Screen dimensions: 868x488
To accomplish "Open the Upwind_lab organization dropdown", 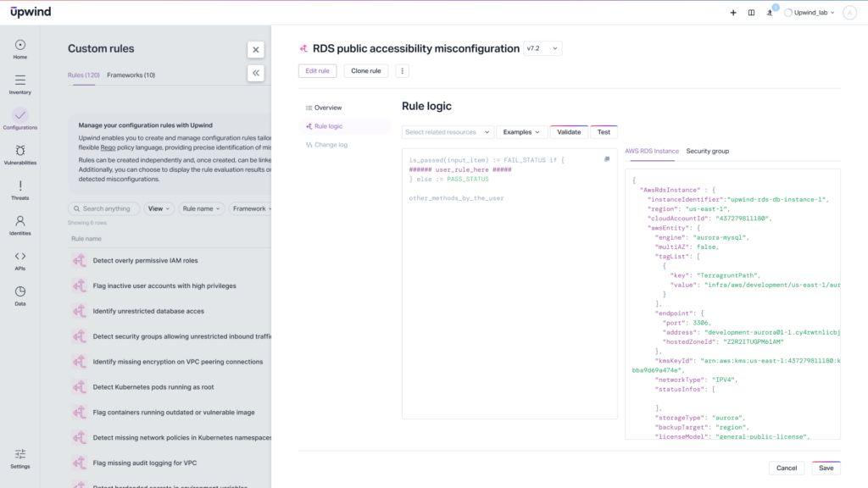I will pyautogui.click(x=810, y=13).
